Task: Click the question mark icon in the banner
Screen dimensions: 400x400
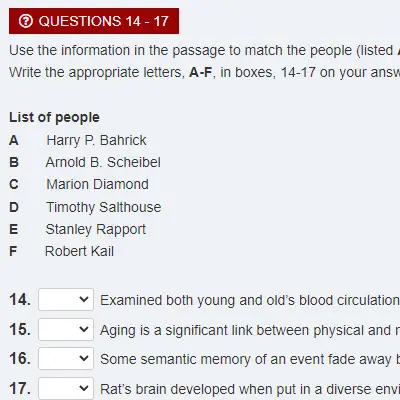Action: 26,21
